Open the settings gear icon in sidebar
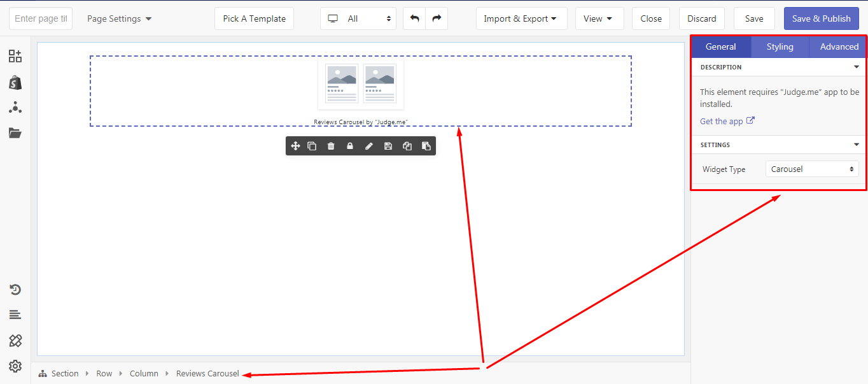This screenshot has width=868, height=384. coord(15,366)
